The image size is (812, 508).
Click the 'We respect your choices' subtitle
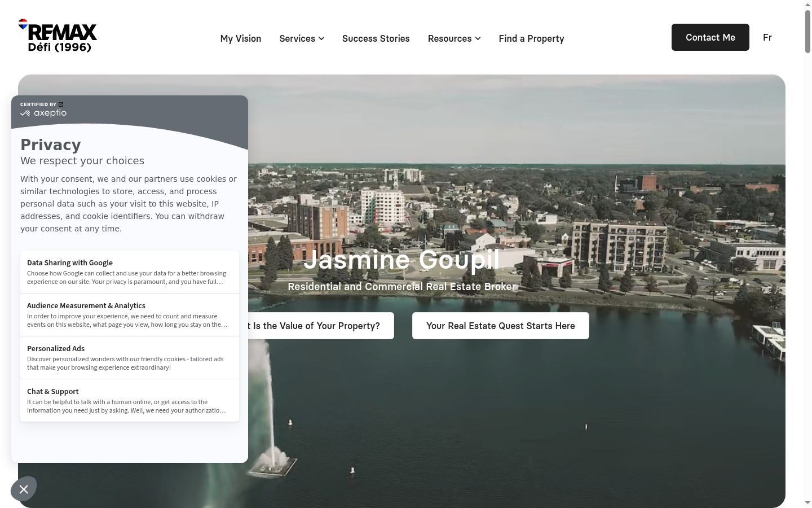[82, 161]
